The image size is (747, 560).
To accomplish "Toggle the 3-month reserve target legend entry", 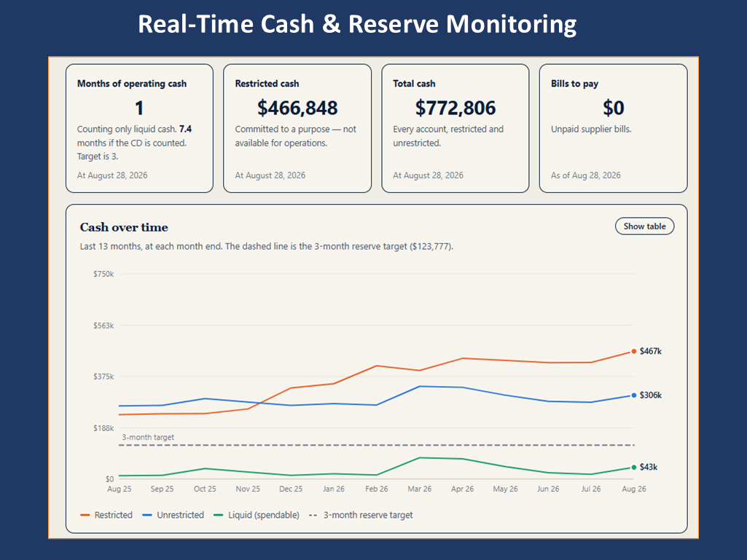I will (361, 515).
